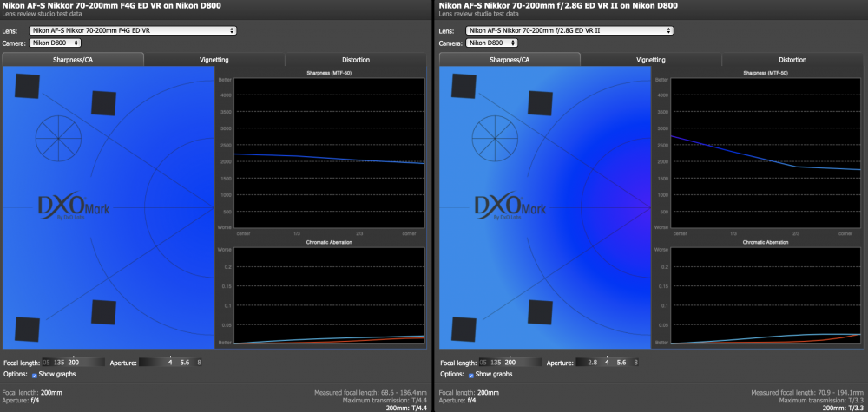Click 'Maximum transmission: T/4.4' text

tap(385, 400)
